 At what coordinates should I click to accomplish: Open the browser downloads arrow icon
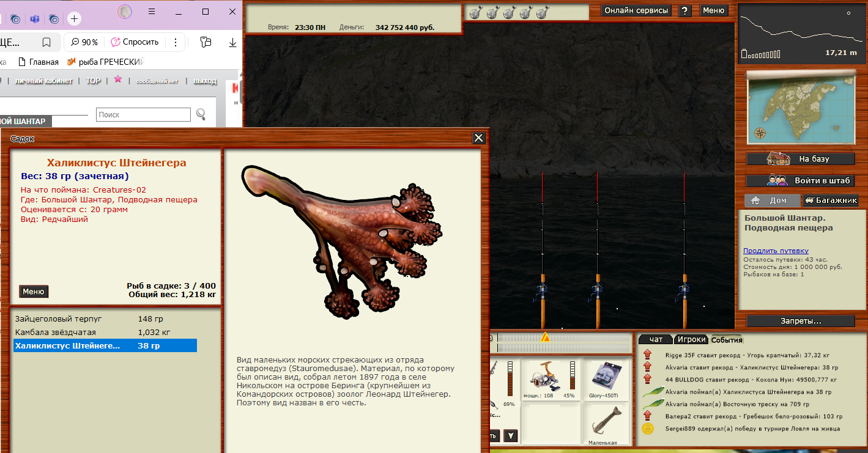[x=232, y=42]
